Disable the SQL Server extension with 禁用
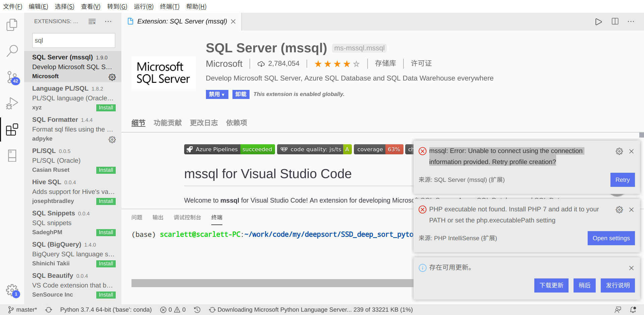The width and height of the screenshot is (644, 315). point(215,94)
